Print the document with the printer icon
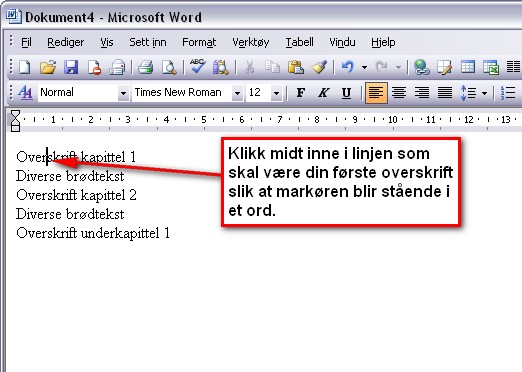 (146, 67)
